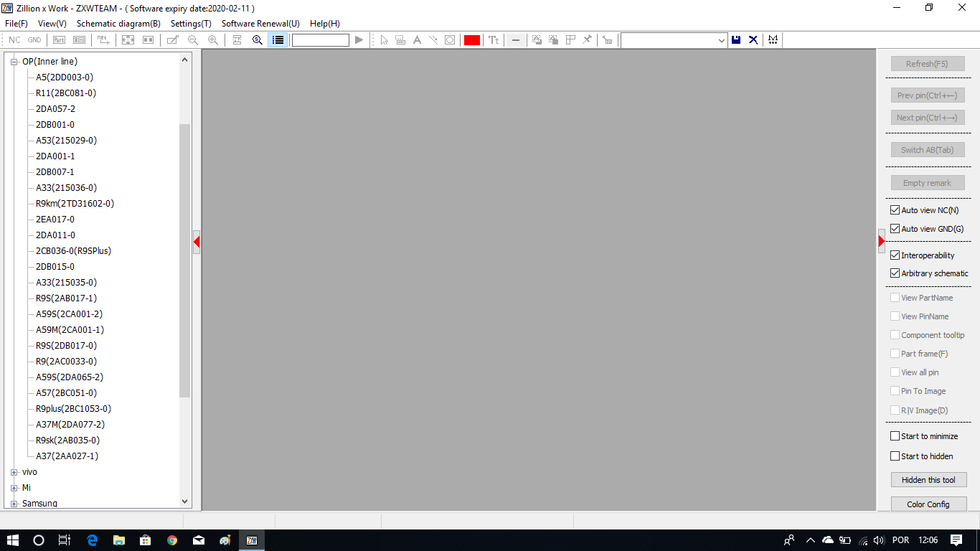Screen dimensions: 980x551
Task: Toggle the list view toolbar icon
Action: pyautogui.click(x=278, y=40)
